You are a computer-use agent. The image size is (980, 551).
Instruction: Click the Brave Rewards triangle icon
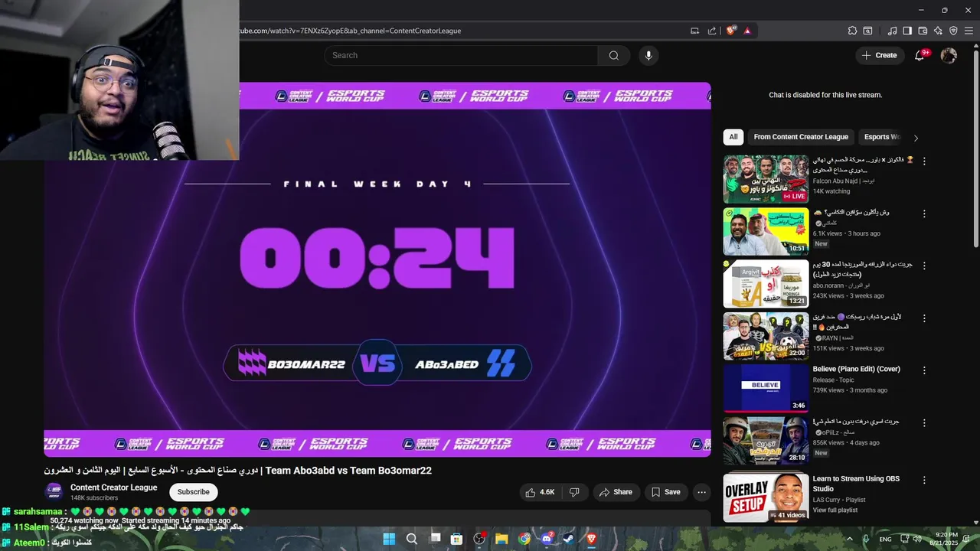(x=747, y=31)
